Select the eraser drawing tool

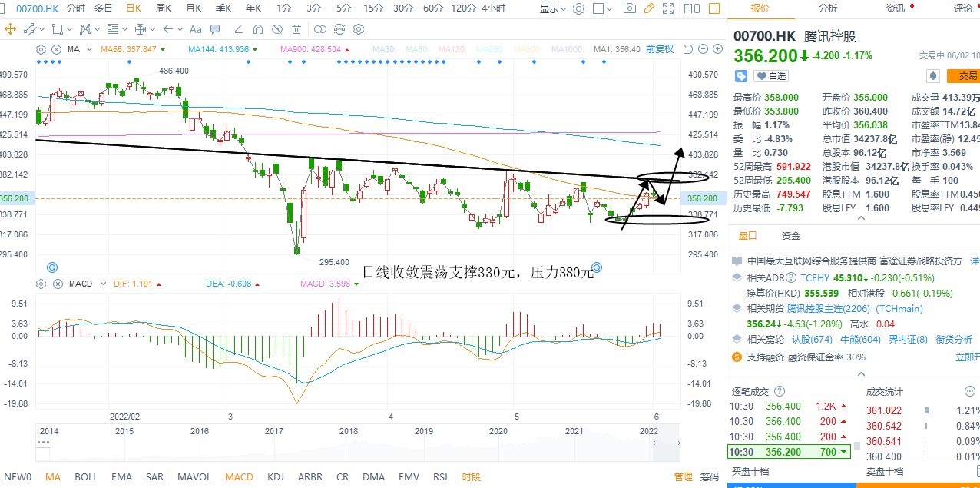pyautogui.click(x=238, y=29)
